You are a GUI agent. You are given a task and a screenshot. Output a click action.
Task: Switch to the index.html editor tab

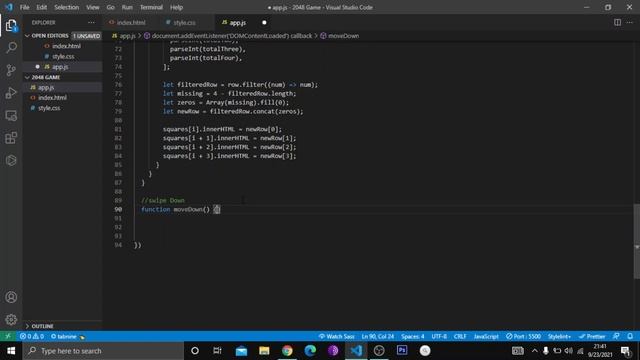(x=131, y=22)
